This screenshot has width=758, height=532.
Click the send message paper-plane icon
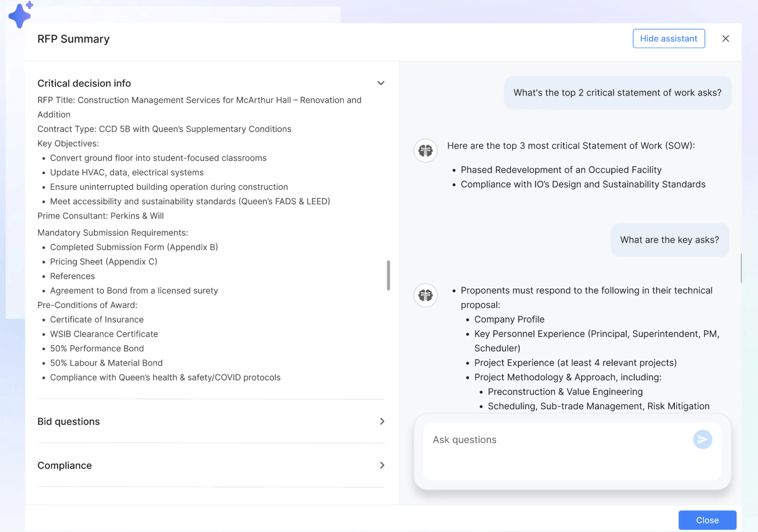click(x=702, y=439)
